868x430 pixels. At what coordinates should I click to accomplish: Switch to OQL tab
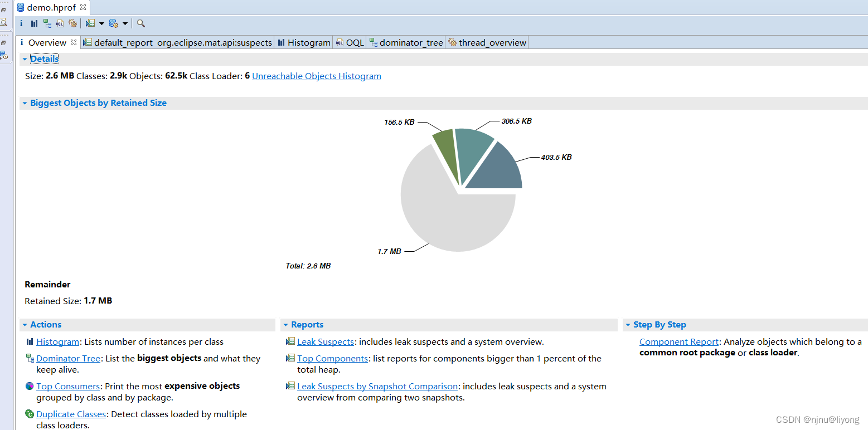tap(350, 42)
